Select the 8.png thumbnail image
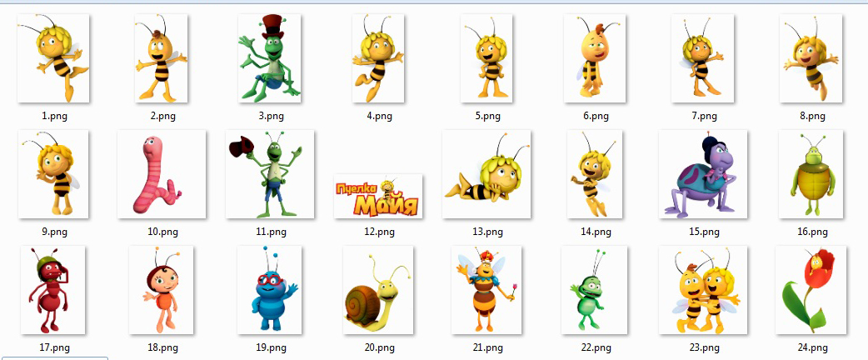 (811, 58)
